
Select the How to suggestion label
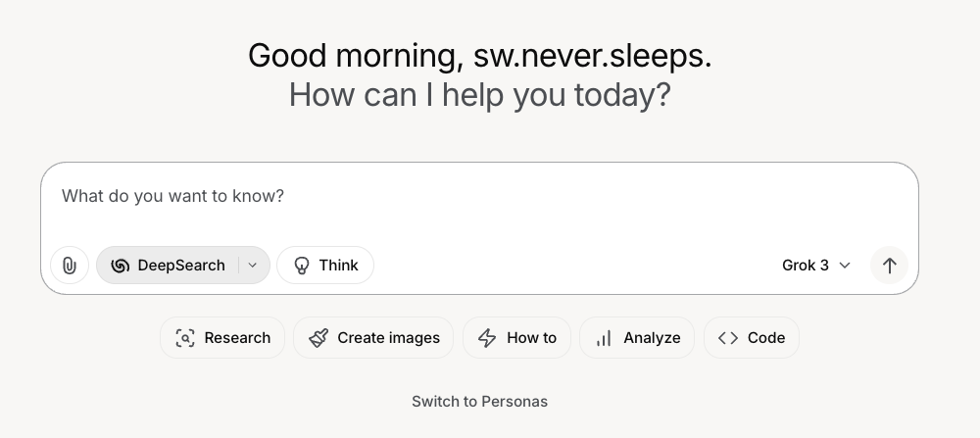pyautogui.click(x=531, y=338)
